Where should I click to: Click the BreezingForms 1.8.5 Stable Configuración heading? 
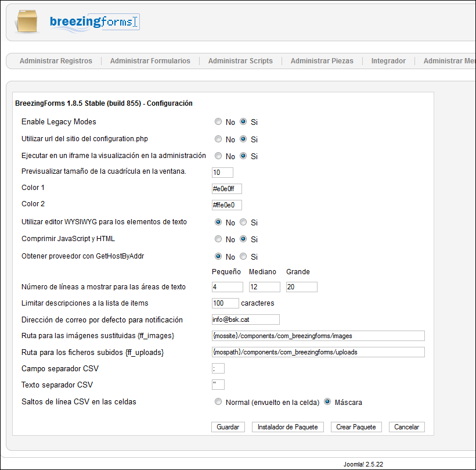pos(104,103)
